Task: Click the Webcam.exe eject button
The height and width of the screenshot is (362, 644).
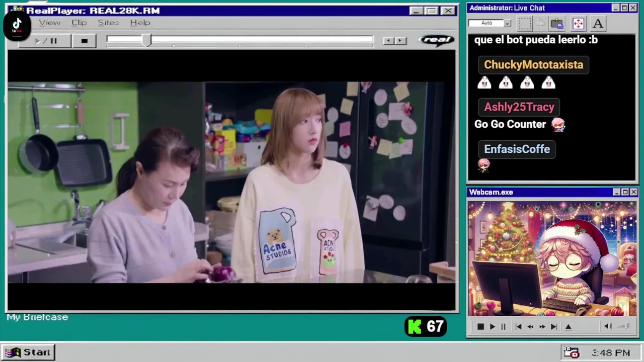Action: point(569,327)
